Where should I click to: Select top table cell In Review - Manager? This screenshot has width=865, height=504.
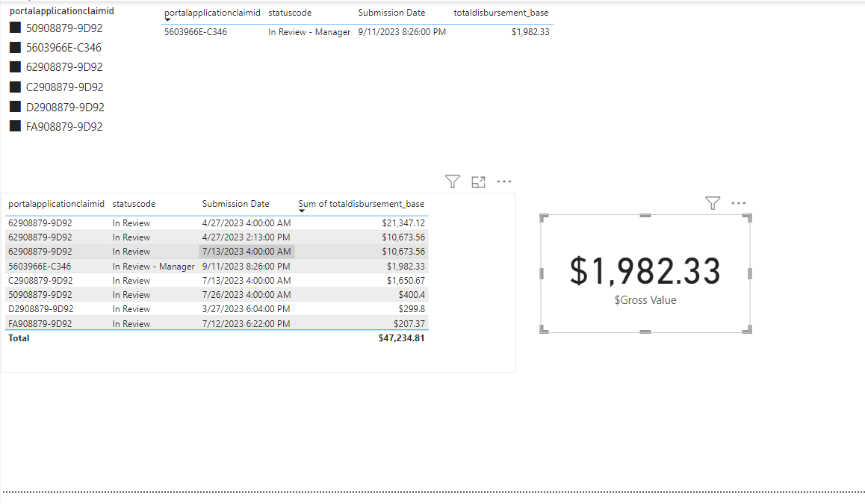[309, 32]
